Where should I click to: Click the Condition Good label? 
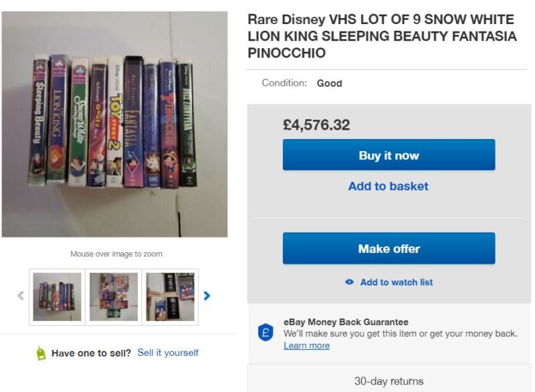click(302, 83)
